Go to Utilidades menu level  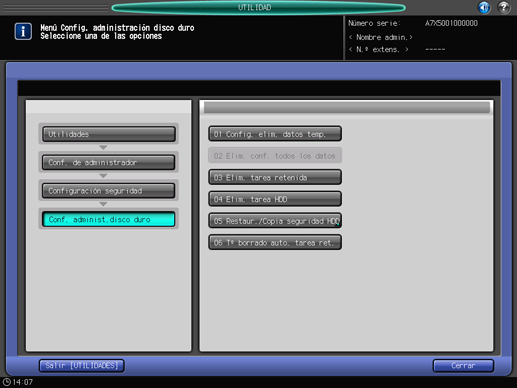coord(109,134)
